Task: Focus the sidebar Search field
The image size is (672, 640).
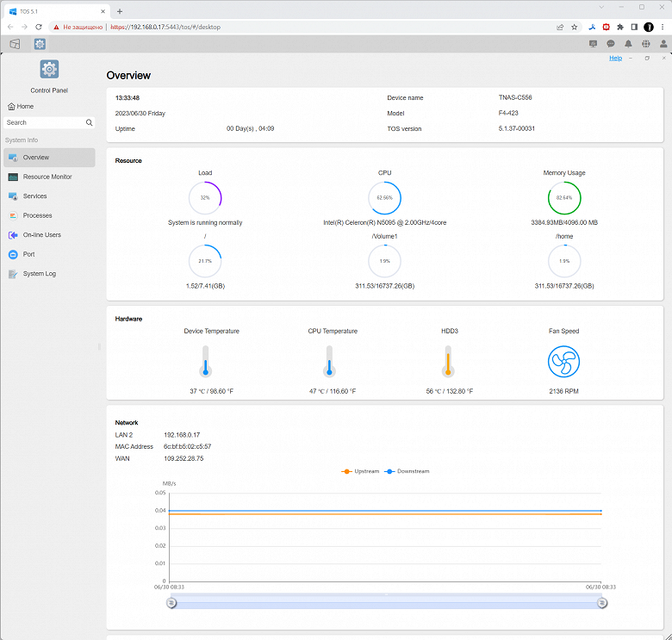Action: tap(43, 123)
